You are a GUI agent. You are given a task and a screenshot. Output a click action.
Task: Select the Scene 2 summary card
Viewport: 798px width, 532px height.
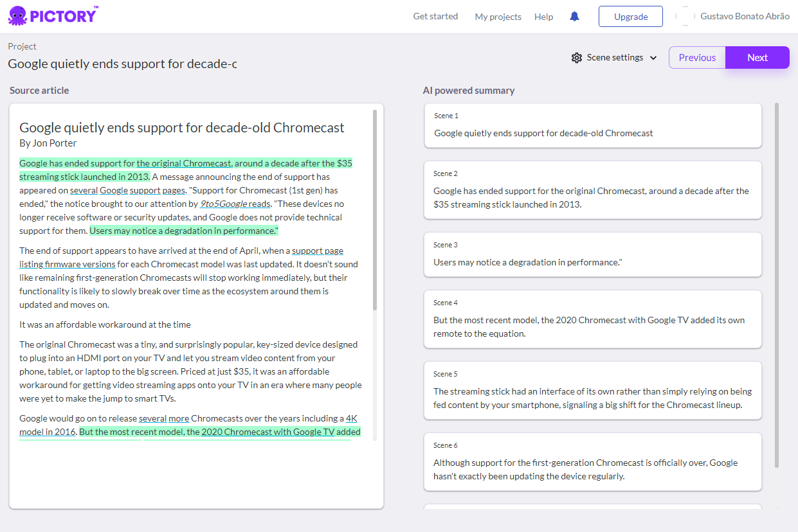(593, 190)
